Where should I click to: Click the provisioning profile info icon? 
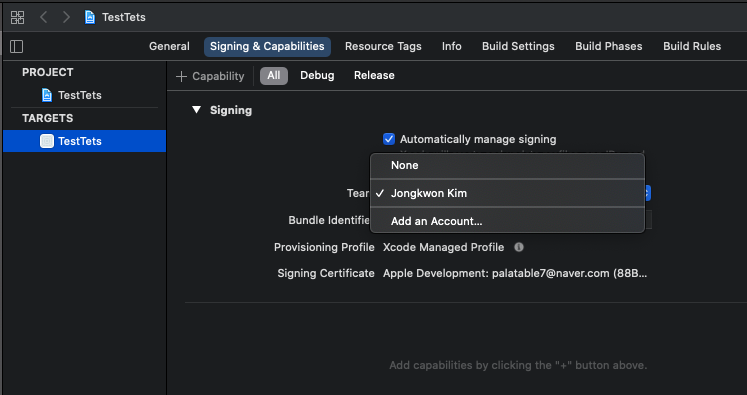[519, 247]
